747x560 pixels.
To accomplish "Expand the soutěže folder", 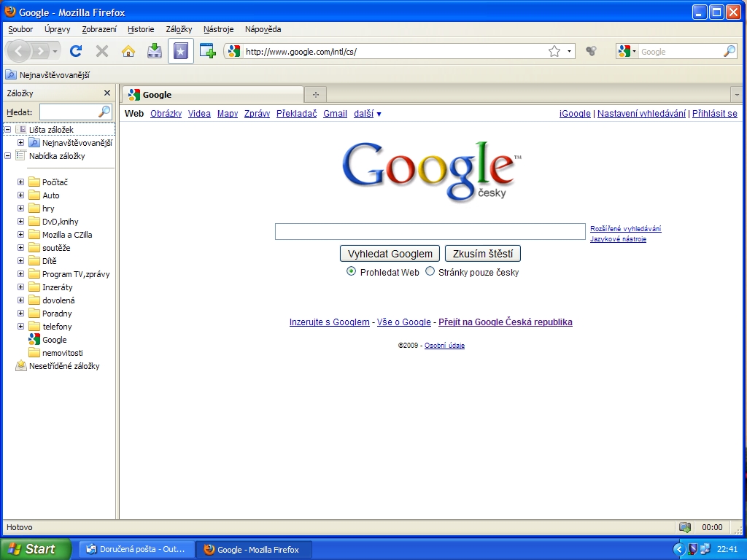I will coord(20,248).
